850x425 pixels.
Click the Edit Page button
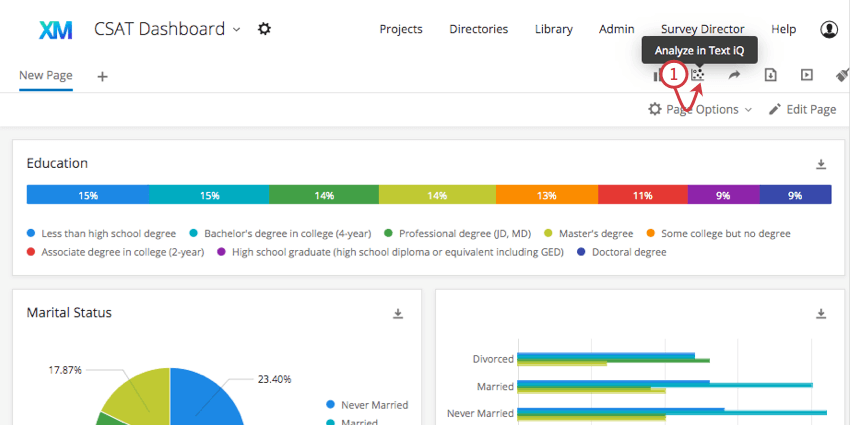pos(802,109)
